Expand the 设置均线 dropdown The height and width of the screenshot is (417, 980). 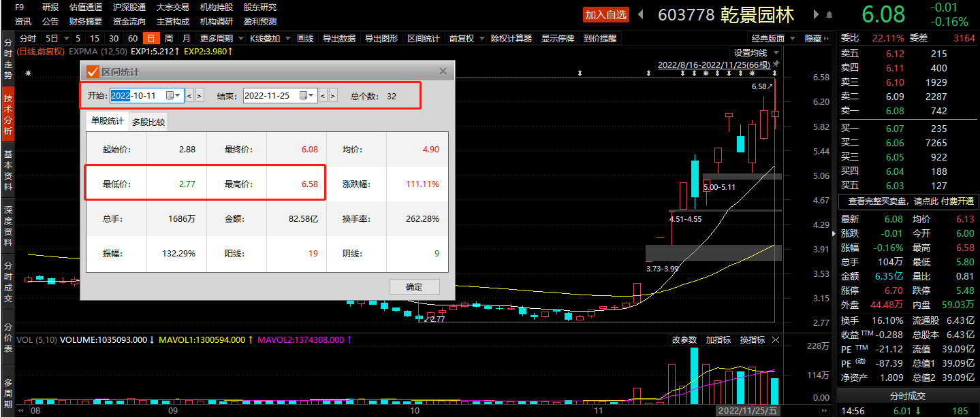[x=755, y=52]
